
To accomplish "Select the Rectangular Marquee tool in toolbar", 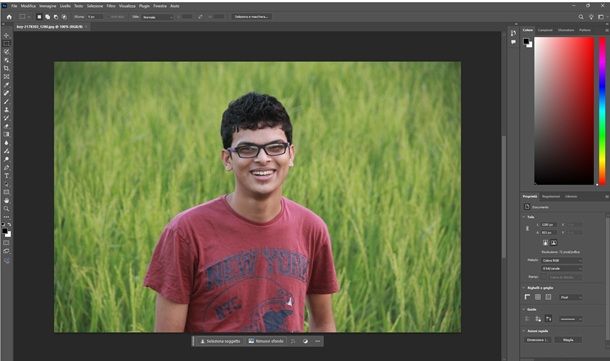I will (7, 44).
